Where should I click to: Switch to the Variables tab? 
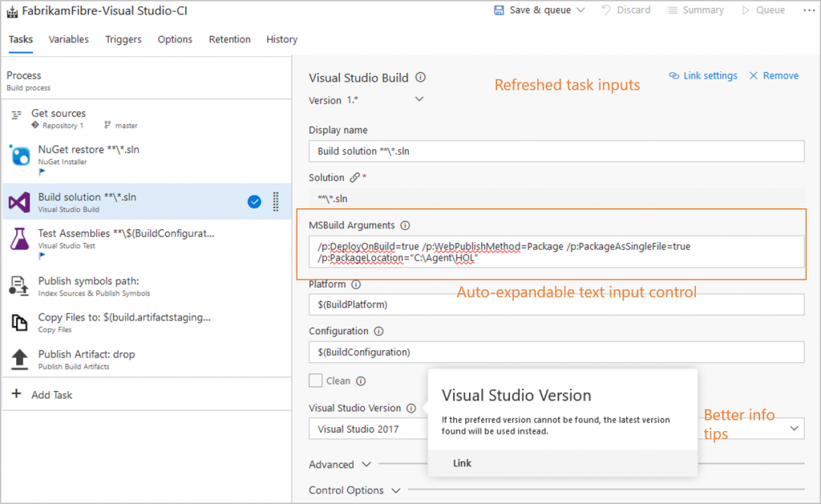point(69,39)
